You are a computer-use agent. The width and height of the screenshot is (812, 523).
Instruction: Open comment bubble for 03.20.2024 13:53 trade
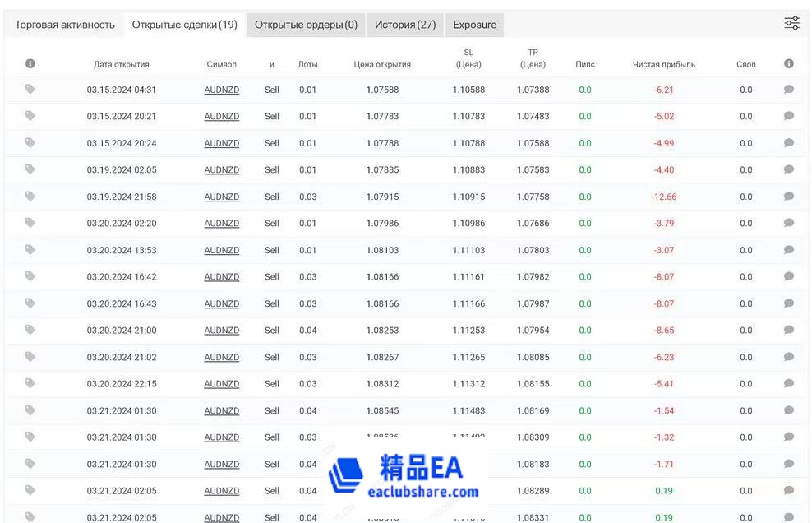pyautogui.click(x=789, y=250)
